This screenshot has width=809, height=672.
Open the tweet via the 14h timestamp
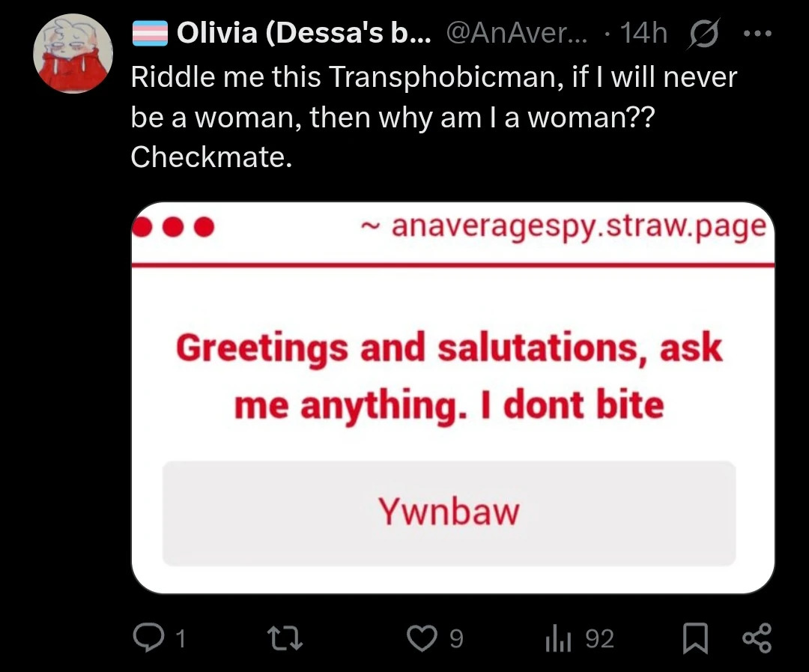[644, 33]
